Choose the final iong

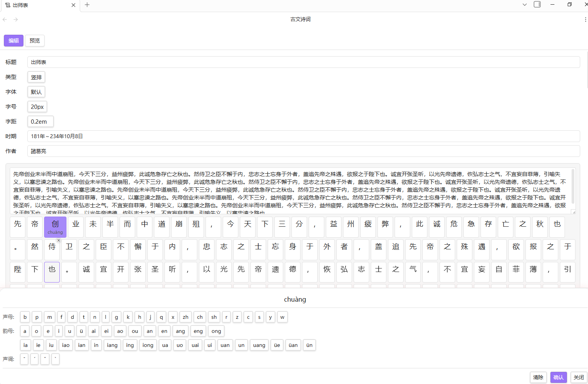(x=148, y=345)
